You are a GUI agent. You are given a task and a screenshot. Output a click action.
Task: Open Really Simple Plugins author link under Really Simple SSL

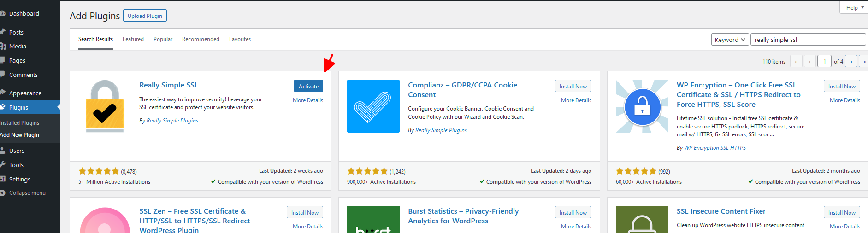pyautogui.click(x=172, y=121)
